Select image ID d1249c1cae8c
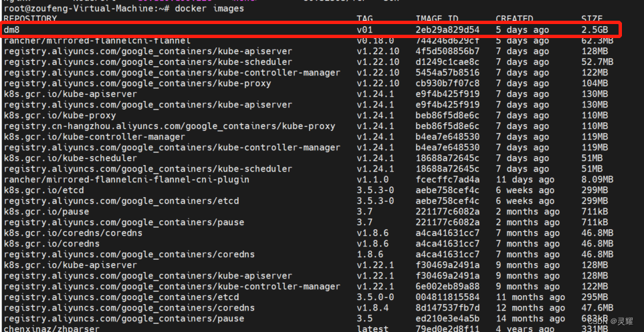Viewport: 644px width, 332px height. click(x=447, y=62)
